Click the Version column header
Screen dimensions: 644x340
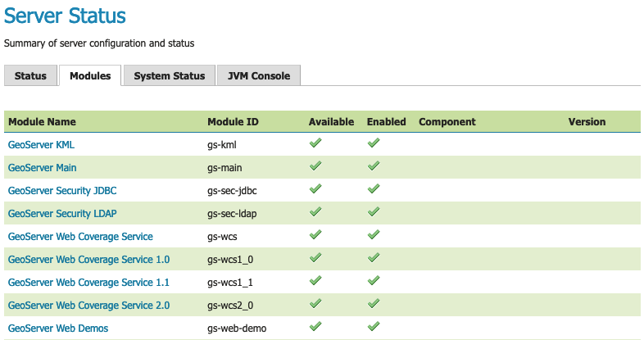pyautogui.click(x=587, y=122)
